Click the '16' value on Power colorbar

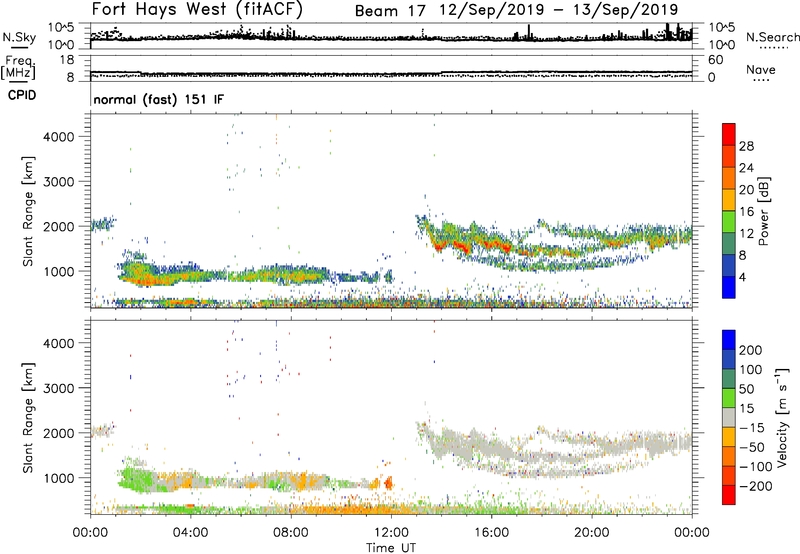click(x=746, y=211)
